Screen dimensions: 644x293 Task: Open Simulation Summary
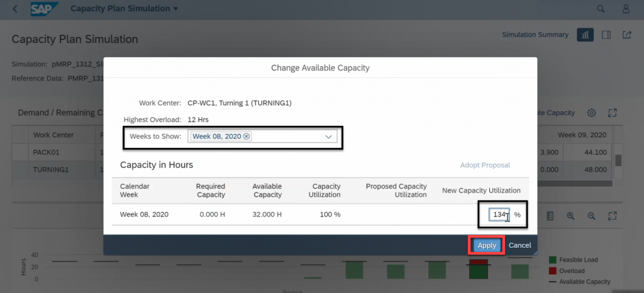tap(535, 35)
